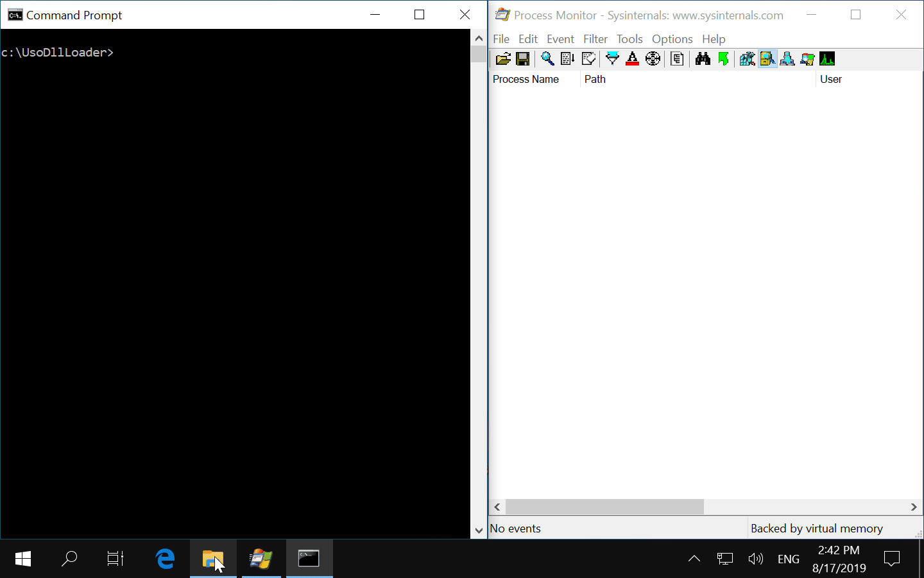Open the Options menu
Viewport: 924px width, 578px height.
[x=672, y=39]
